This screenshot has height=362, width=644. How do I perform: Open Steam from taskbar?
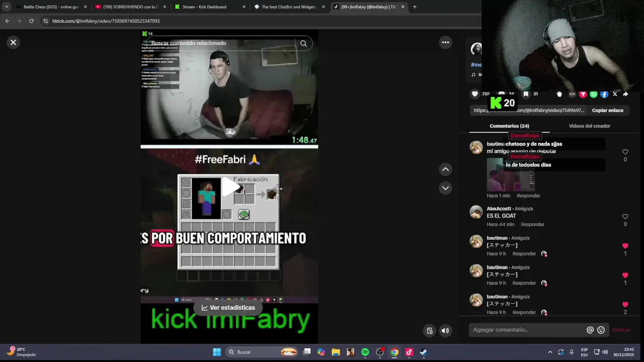pyautogui.click(x=424, y=352)
